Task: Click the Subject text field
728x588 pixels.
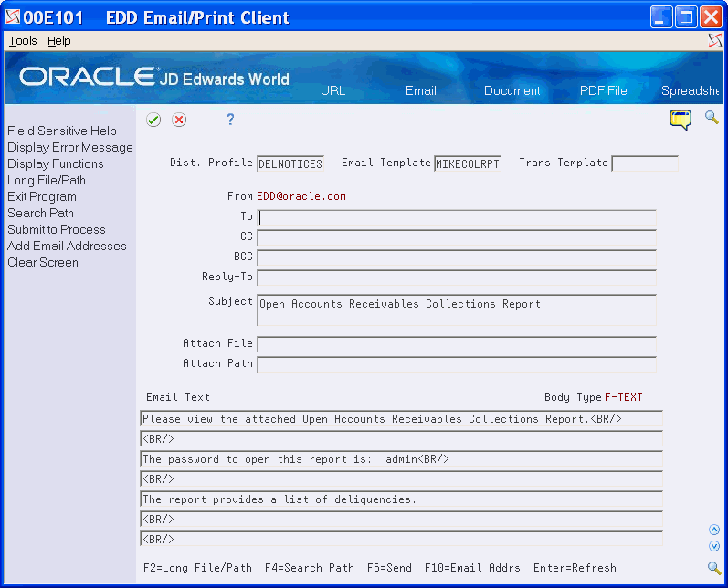Action: [x=457, y=310]
